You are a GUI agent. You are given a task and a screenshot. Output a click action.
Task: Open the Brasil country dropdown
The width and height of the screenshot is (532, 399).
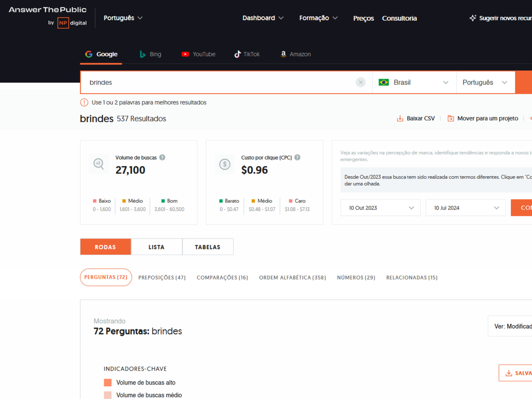tap(414, 82)
